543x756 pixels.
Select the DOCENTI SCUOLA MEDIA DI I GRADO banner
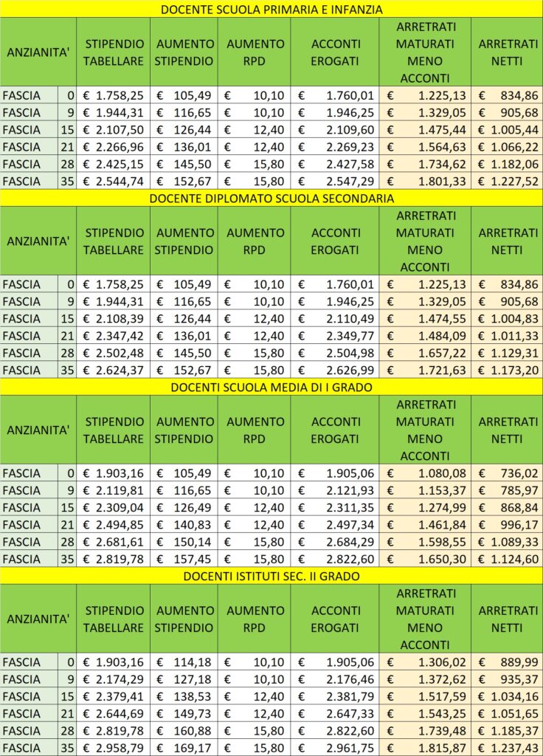[271, 387]
